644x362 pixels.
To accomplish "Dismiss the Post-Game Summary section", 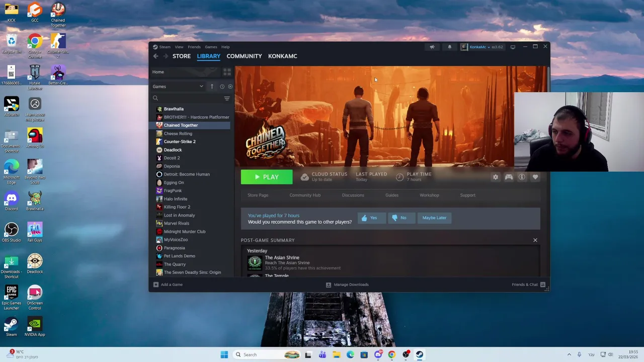I will [535, 240].
